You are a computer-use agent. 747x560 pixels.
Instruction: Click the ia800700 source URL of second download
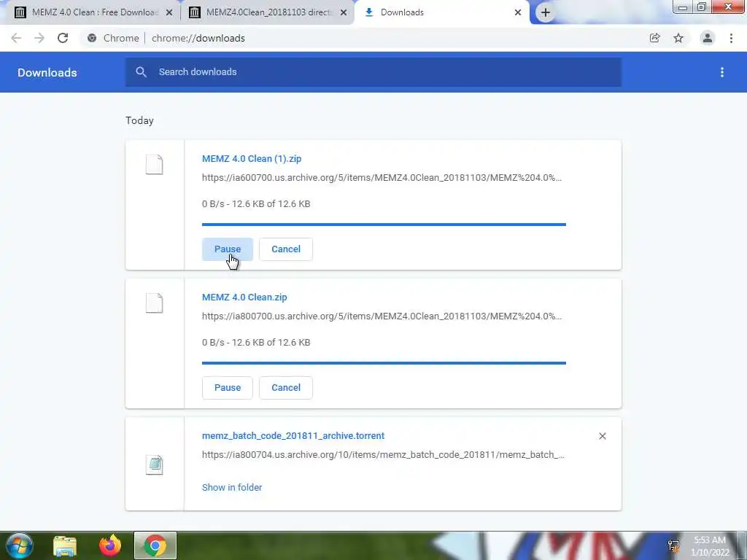coord(382,316)
